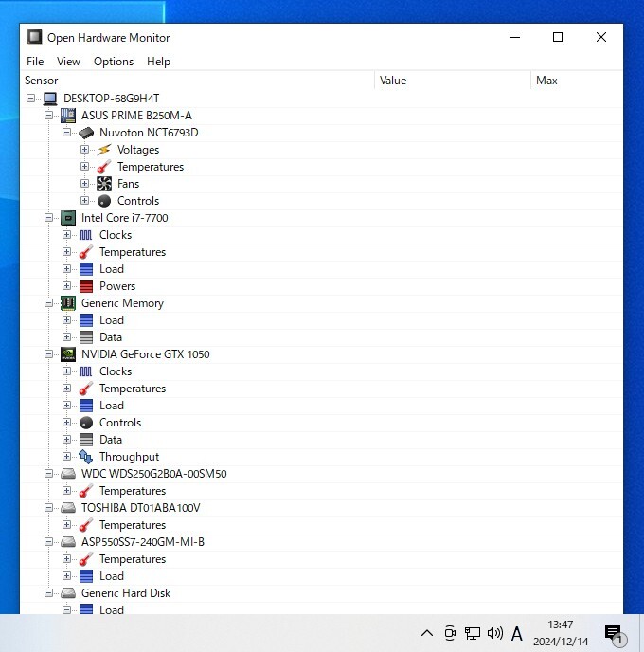Collapse the DESKTOP-68G9H4T root node
Image resolution: width=644 pixels, height=652 pixels.
point(30,99)
